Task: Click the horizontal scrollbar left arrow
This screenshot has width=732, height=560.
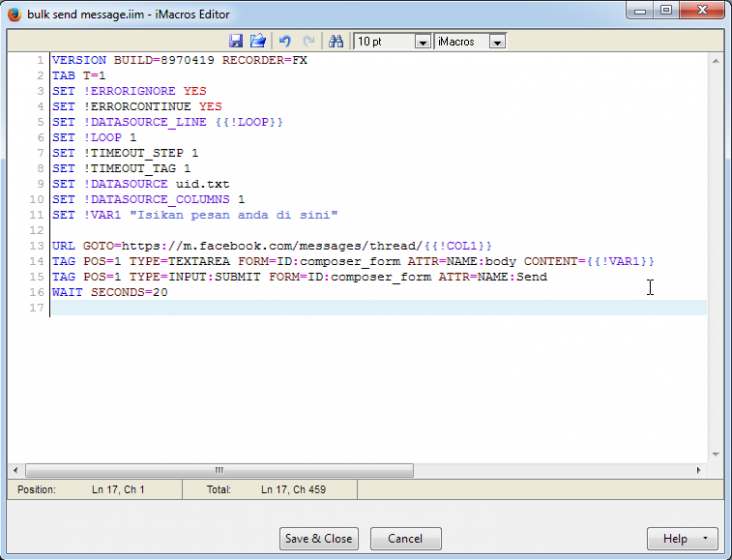Action: [x=16, y=470]
